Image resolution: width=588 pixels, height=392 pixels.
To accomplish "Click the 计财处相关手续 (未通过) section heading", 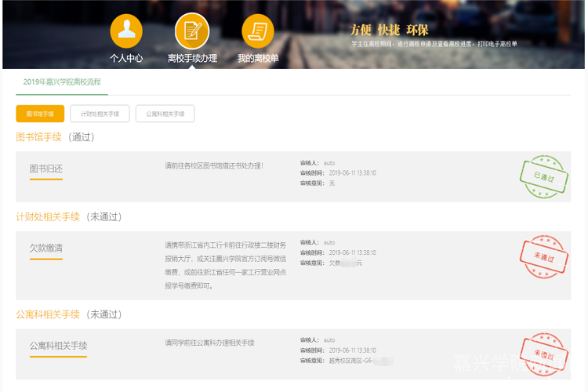I will point(69,216).
